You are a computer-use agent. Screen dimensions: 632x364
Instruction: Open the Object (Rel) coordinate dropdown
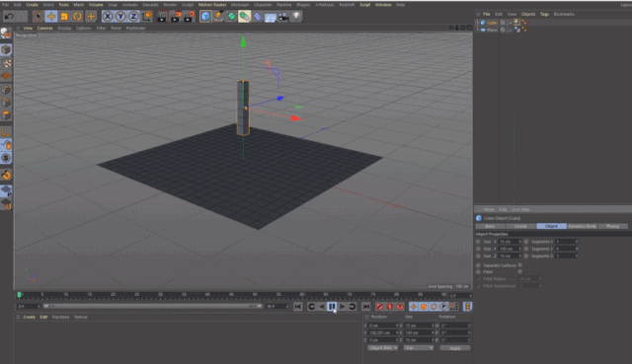pos(382,348)
